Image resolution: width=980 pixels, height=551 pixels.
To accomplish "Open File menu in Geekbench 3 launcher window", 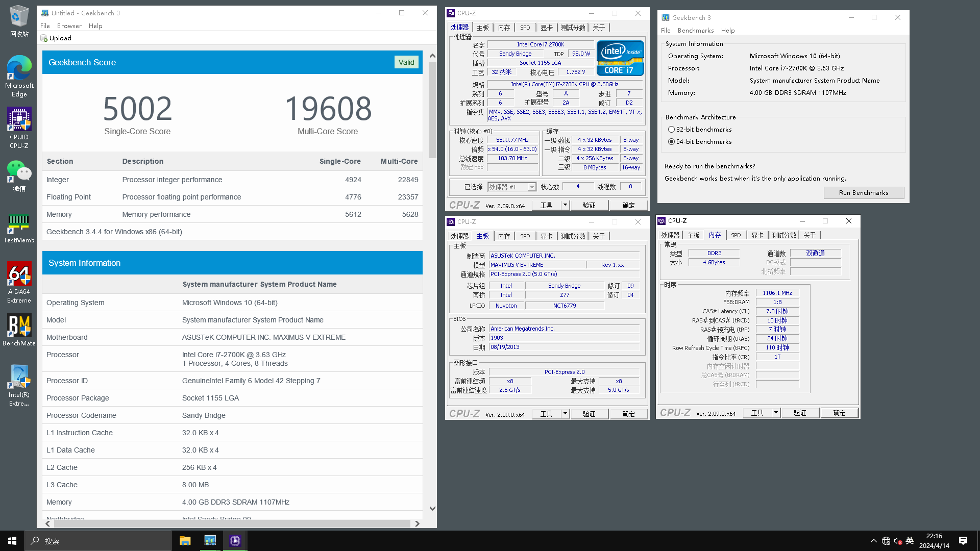I will tap(666, 31).
